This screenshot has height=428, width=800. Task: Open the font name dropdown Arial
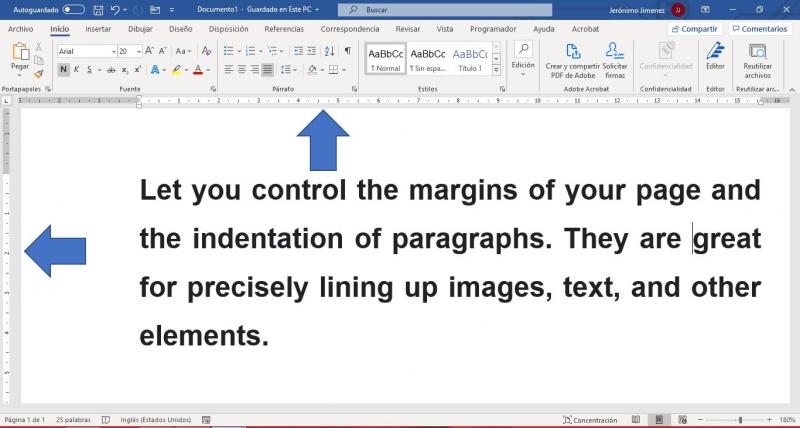pyautogui.click(x=84, y=50)
